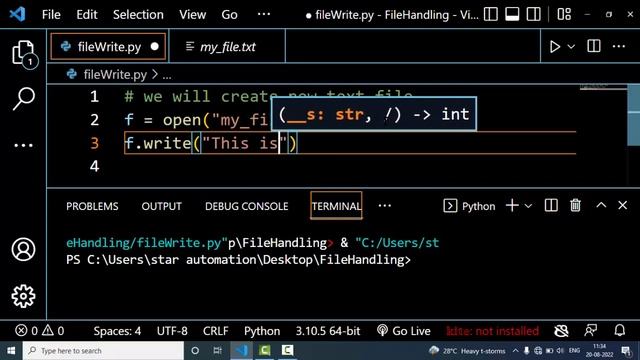
Task: Open the View menu
Action: [x=192, y=15]
